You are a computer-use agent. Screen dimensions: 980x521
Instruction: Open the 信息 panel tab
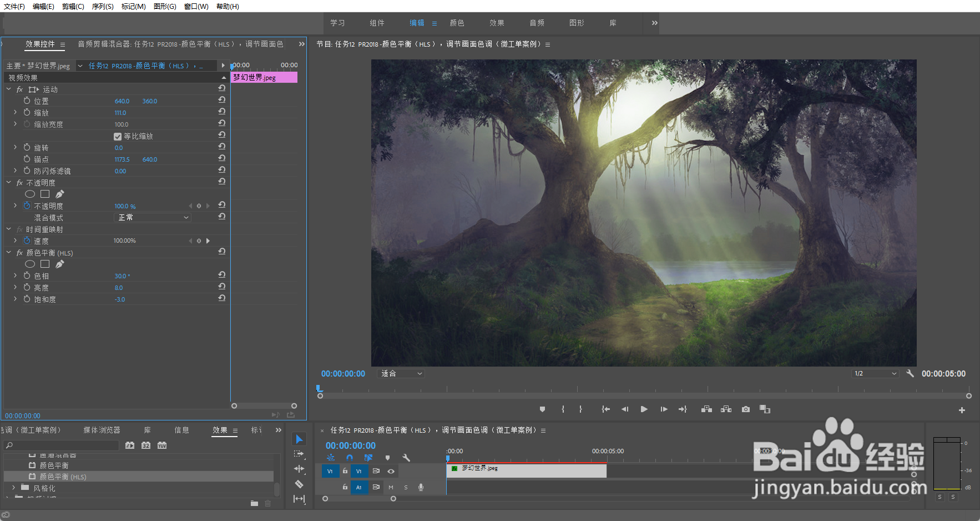coord(181,430)
